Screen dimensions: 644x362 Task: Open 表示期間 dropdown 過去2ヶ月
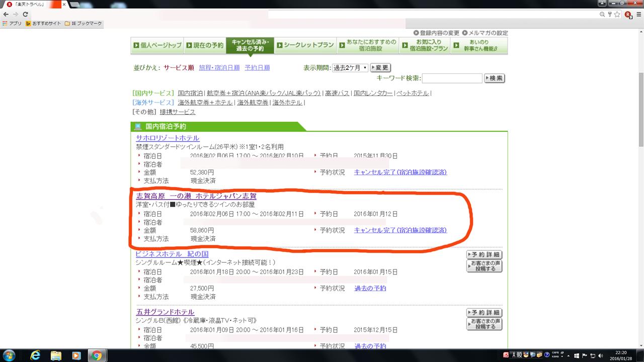(x=350, y=67)
